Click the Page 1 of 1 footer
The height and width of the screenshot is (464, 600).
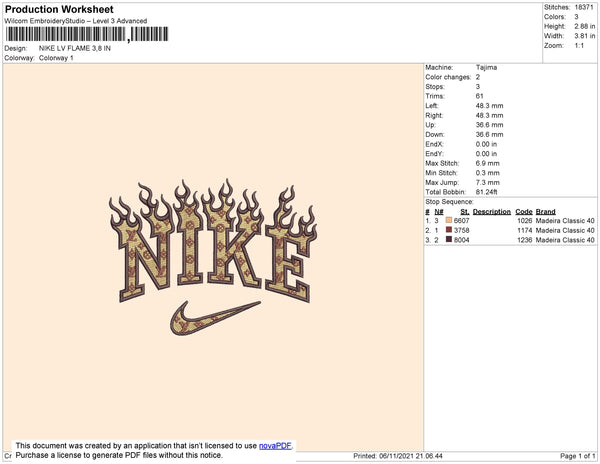click(x=578, y=456)
